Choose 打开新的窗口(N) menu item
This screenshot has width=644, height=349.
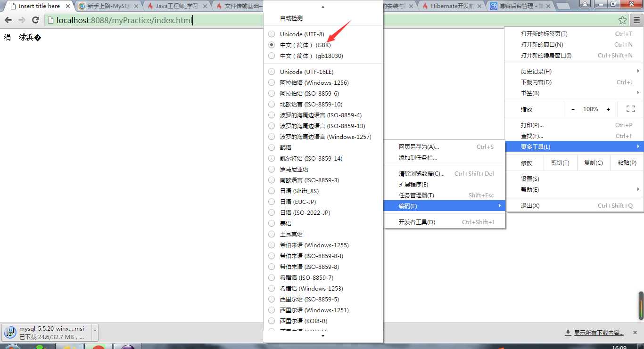pos(574,44)
